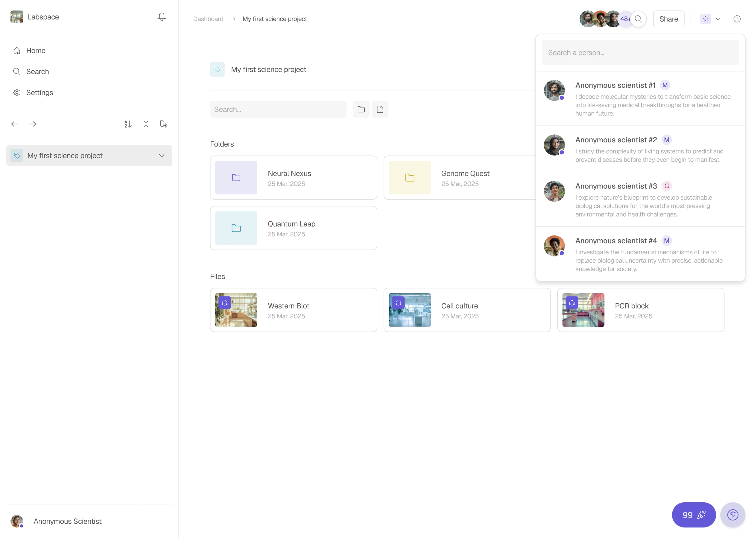This screenshot has width=756, height=538.
Task: Open the Neural Nexus folder
Action: 294,177
